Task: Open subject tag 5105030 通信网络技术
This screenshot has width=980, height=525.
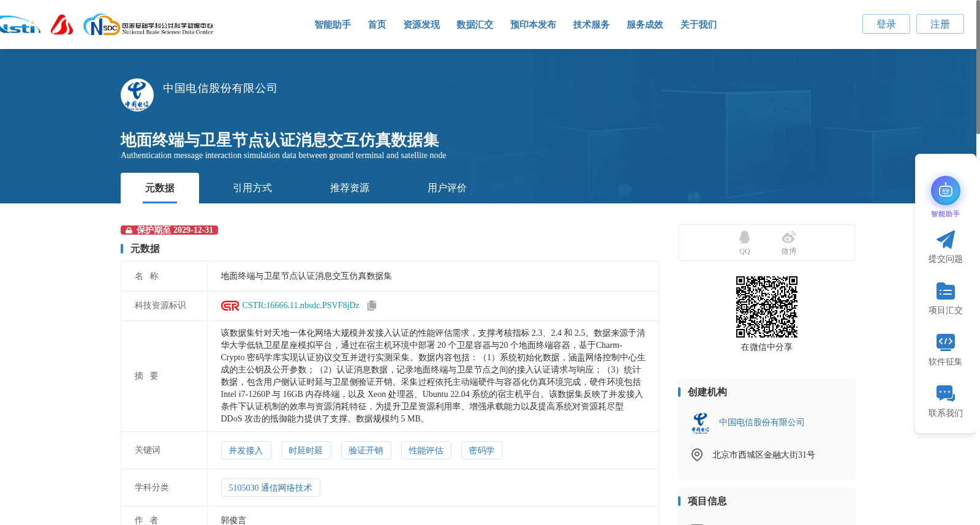Action: tap(270, 488)
